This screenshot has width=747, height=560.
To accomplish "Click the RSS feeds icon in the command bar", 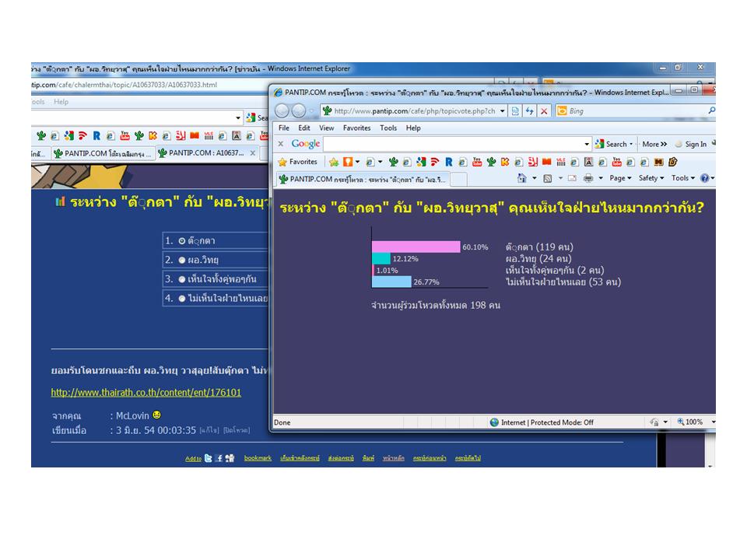I will pyautogui.click(x=548, y=178).
